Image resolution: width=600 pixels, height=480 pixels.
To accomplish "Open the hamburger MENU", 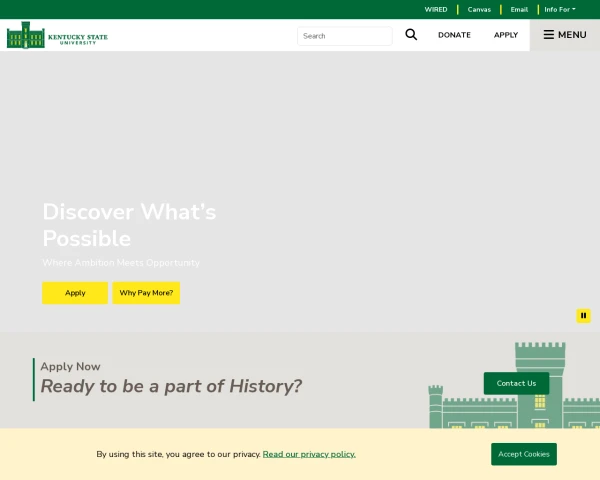I will click(x=565, y=35).
